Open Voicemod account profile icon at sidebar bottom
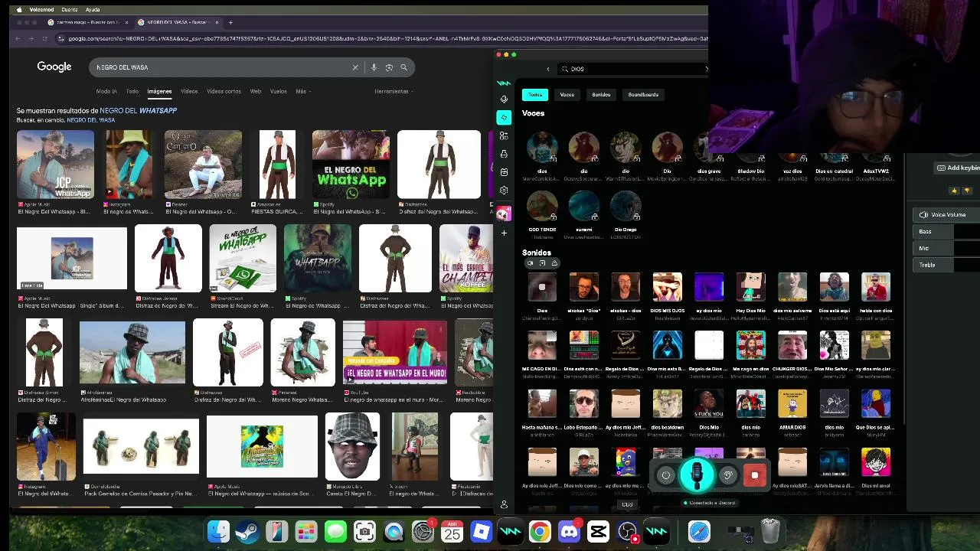This screenshot has height=551, width=980. coord(503,504)
